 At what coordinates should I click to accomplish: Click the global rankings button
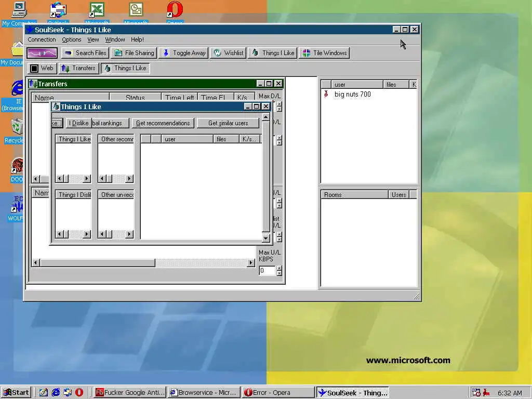coord(110,123)
